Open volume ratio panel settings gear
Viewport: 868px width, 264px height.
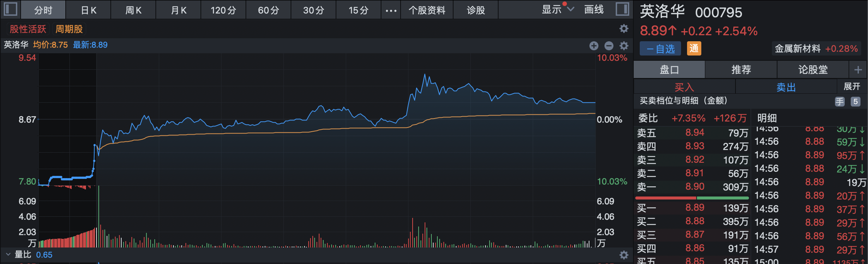(624, 255)
